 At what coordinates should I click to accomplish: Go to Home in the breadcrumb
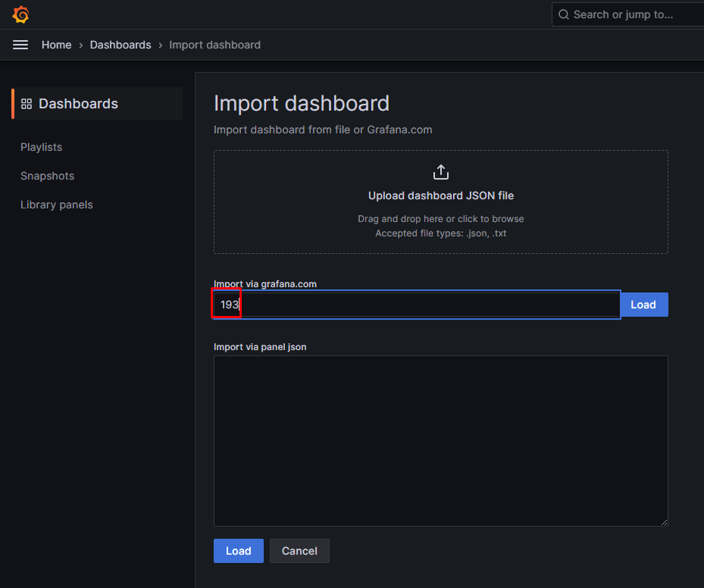pos(57,45)
